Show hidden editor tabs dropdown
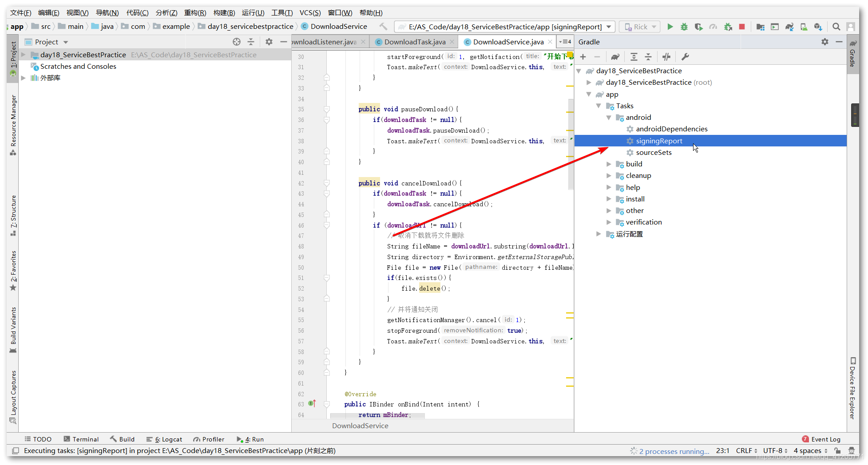868x465 pixels. pyautogui.click(x=565, y=42)
